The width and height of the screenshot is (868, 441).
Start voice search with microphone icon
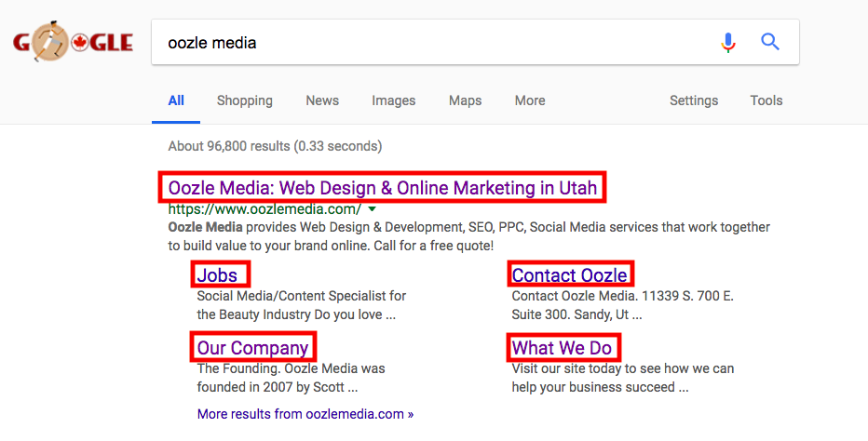pos(728,42)
